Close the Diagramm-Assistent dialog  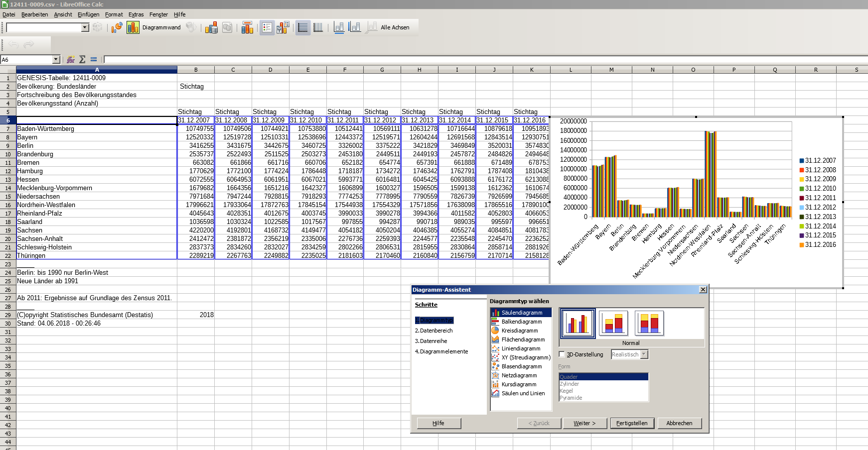click(703, 290)
